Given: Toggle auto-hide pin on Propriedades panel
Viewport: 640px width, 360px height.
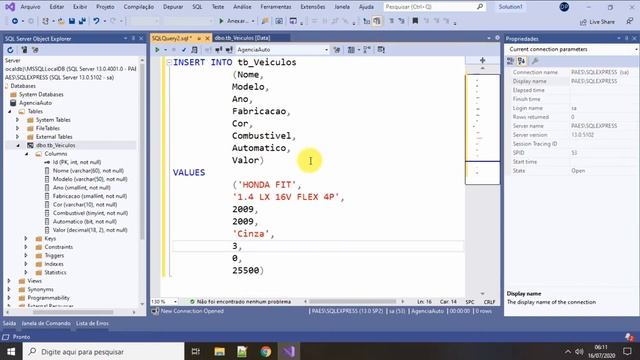Looking at the screenshot, I should 627,38.
